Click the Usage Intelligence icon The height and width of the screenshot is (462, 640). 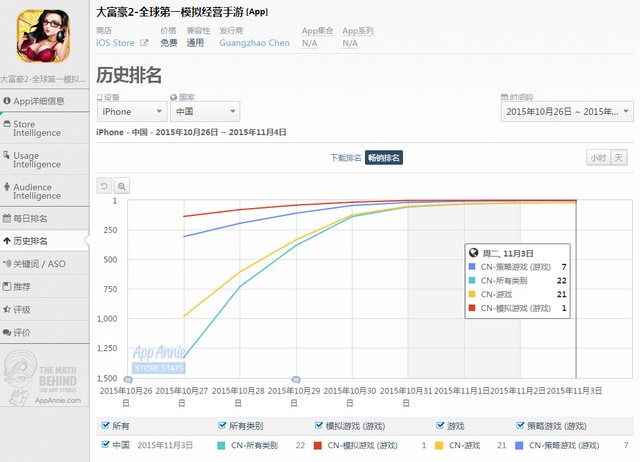tap(7, 155)
